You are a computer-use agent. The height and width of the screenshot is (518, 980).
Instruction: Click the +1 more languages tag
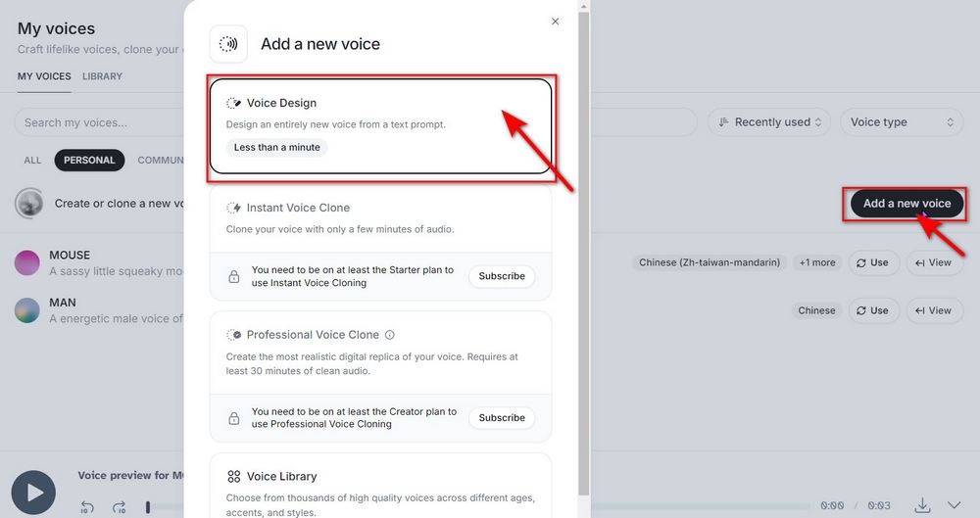[x=817, y=263]
